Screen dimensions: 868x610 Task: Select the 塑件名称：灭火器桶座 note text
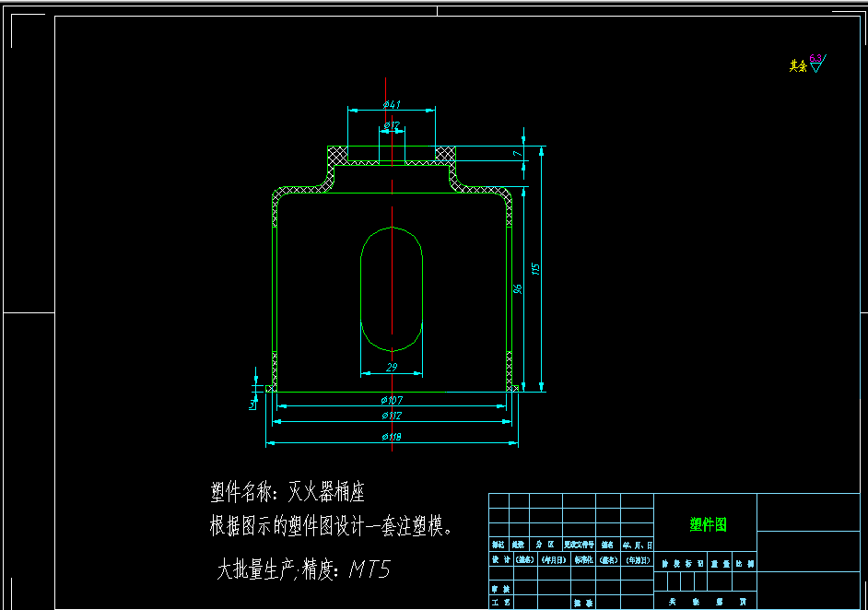tap(287, 489)
